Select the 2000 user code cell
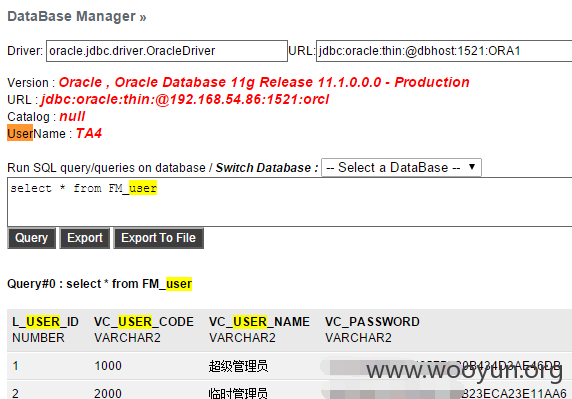Viewport: 572px width, 399px height. coord(108,394)
